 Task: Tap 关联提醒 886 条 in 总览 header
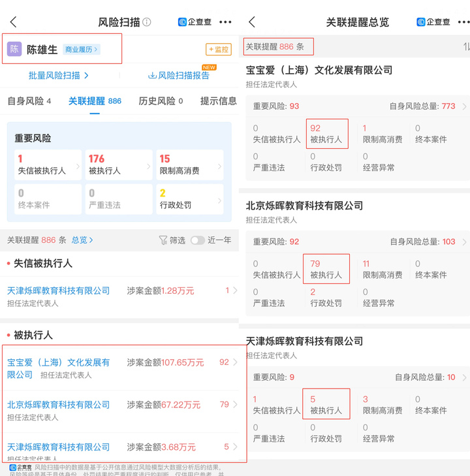(x=275, y=46)
